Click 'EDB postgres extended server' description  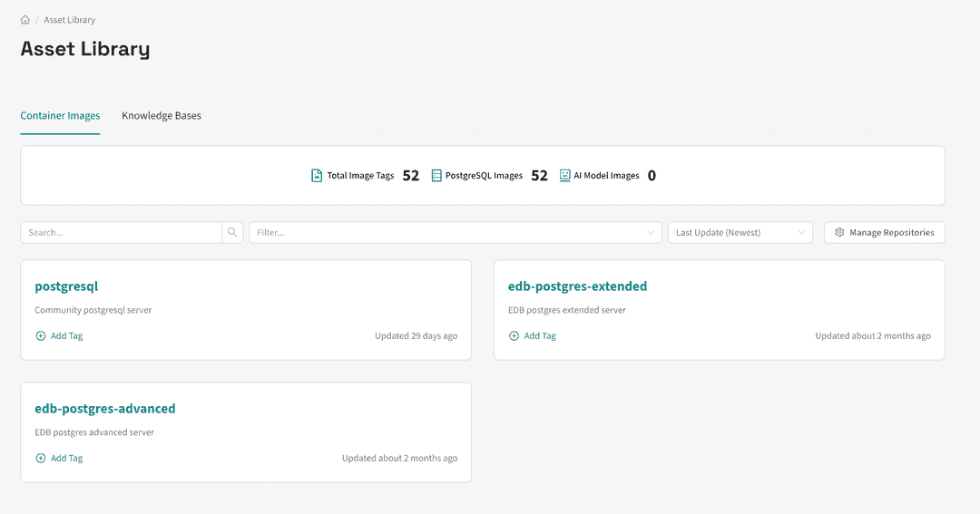[567, 310]
